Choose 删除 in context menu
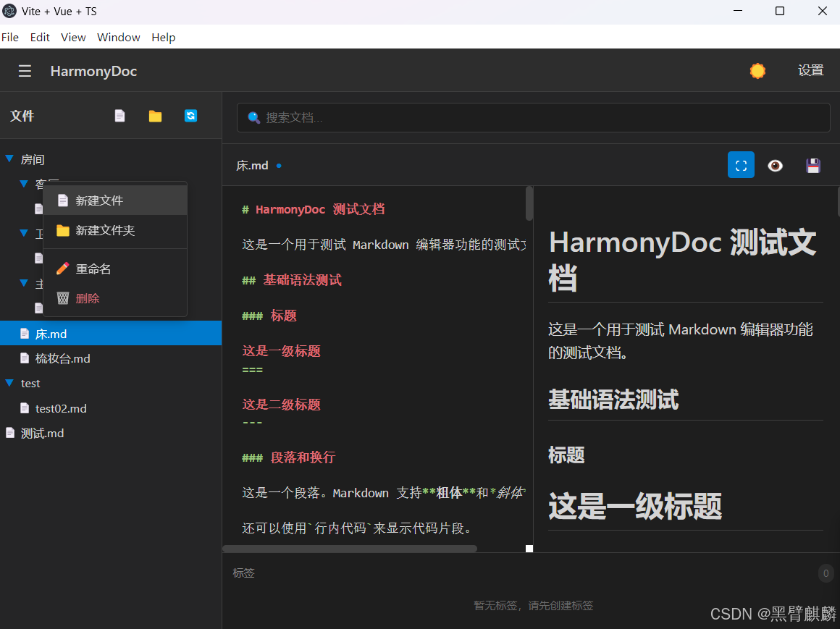Screen dimensions: 840x629 115,298
